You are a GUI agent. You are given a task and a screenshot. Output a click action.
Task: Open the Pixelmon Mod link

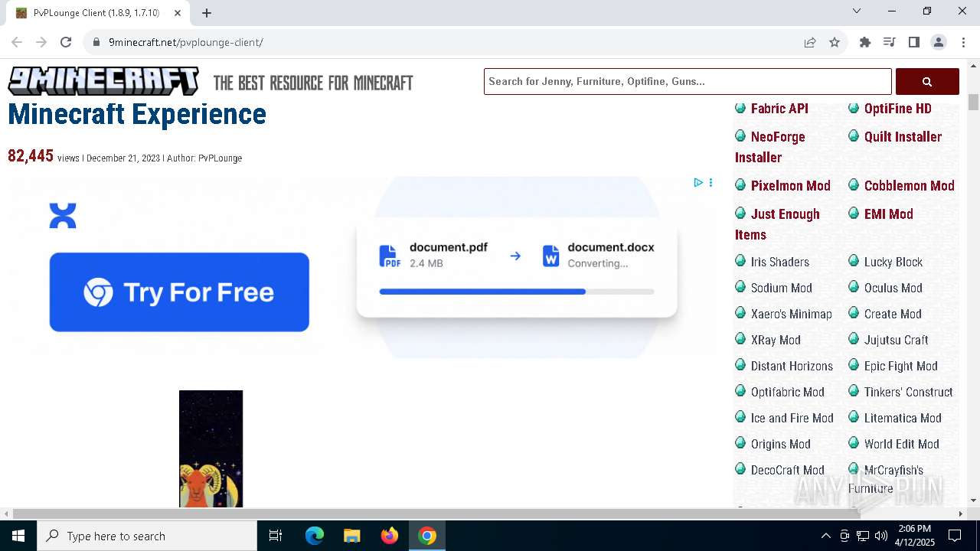(791, 186)
